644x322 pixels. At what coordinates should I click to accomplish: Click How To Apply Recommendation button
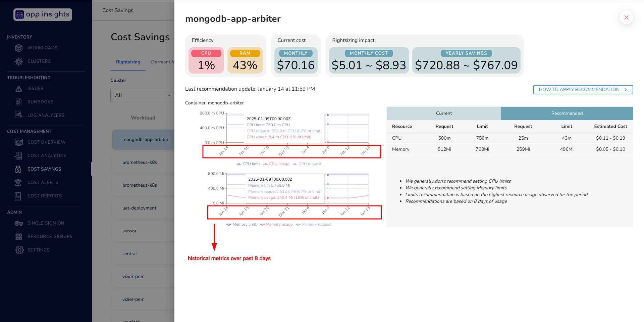583,90
